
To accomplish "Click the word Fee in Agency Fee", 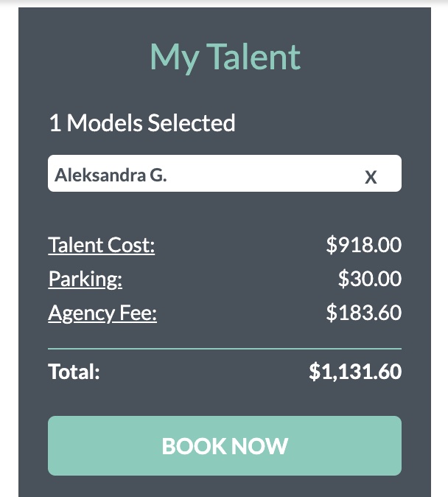I will [x=139, y=313].
